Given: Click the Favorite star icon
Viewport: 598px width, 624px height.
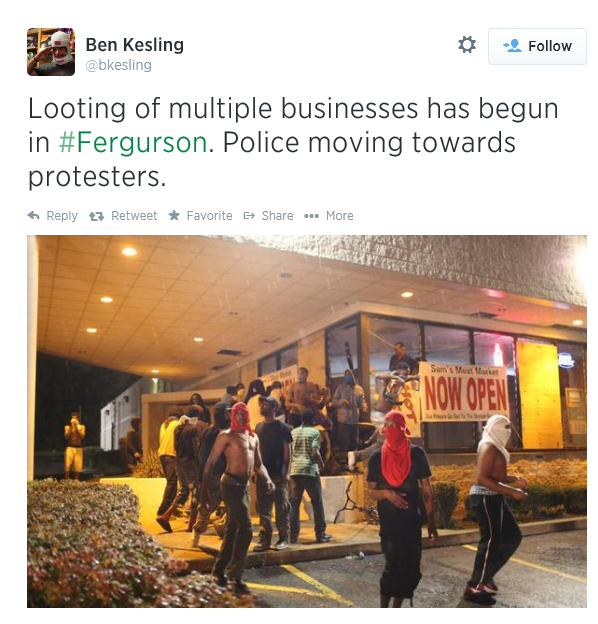Looking at the screenshot, I should 174,215.
